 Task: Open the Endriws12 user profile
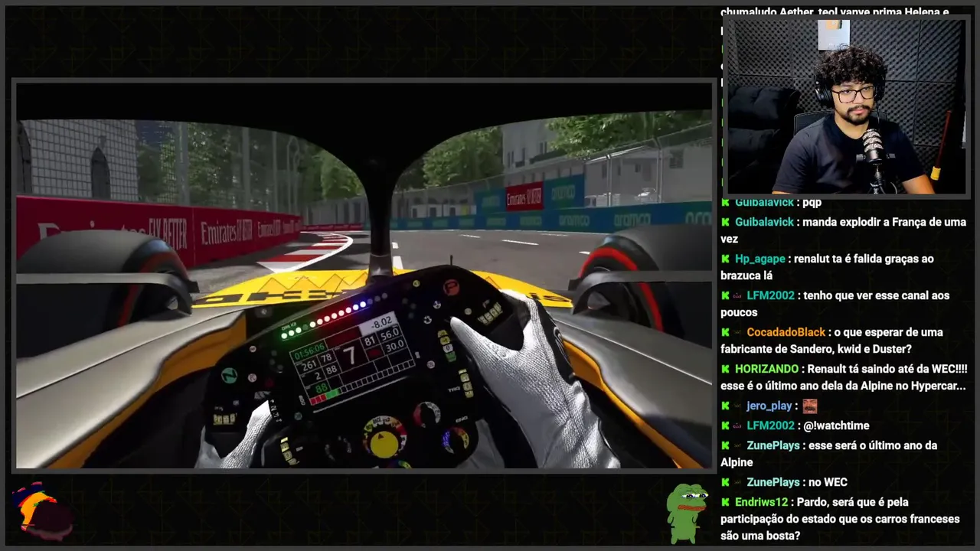tap(761, 502)
